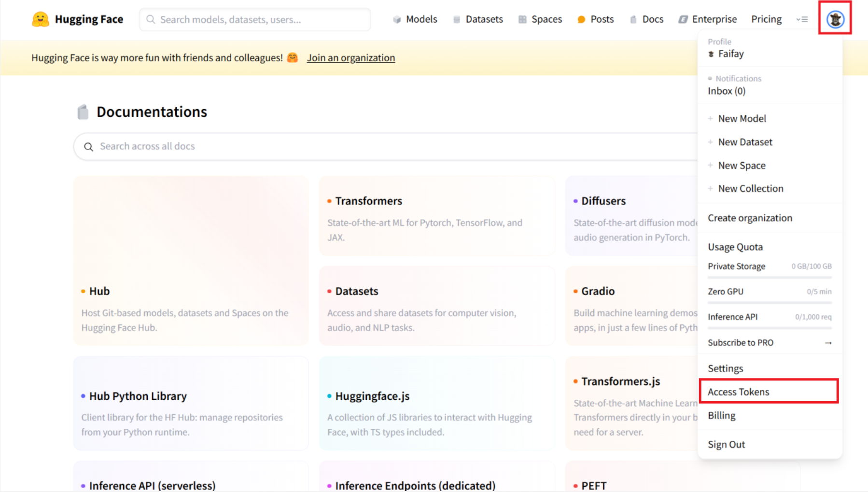Open the Transformers documentation card
The height and width of the screenshot is (492, 868).
[x=436, y=216]
